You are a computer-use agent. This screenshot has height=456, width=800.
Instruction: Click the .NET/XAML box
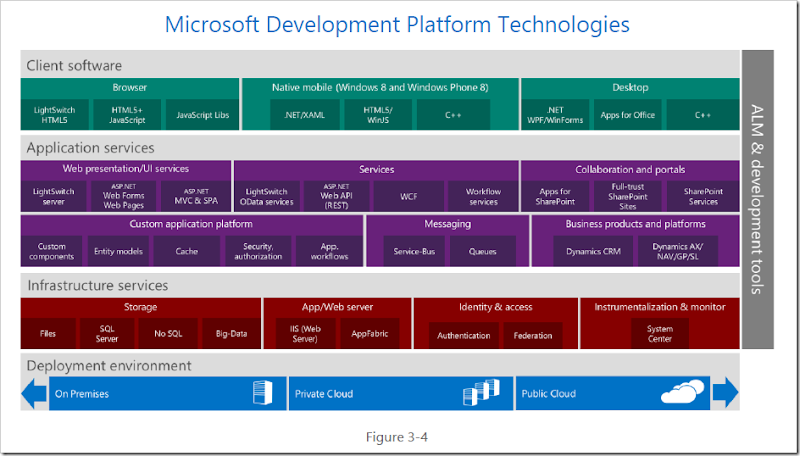(x=305, y=115)
